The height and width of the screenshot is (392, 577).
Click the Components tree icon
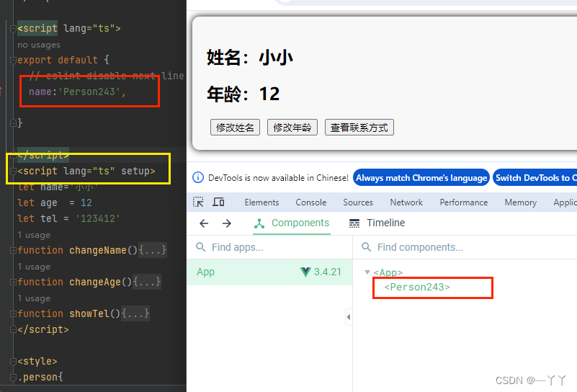point(259,223)
